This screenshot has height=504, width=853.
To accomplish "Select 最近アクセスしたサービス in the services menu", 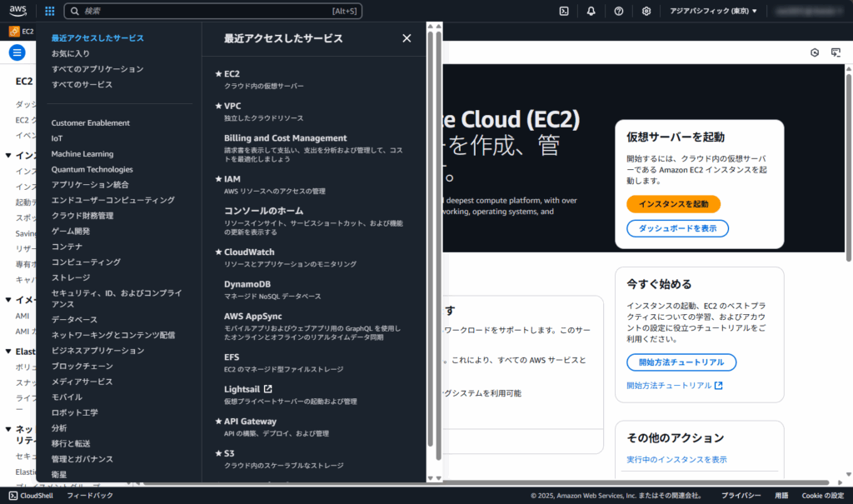I will tap(97, 38).
